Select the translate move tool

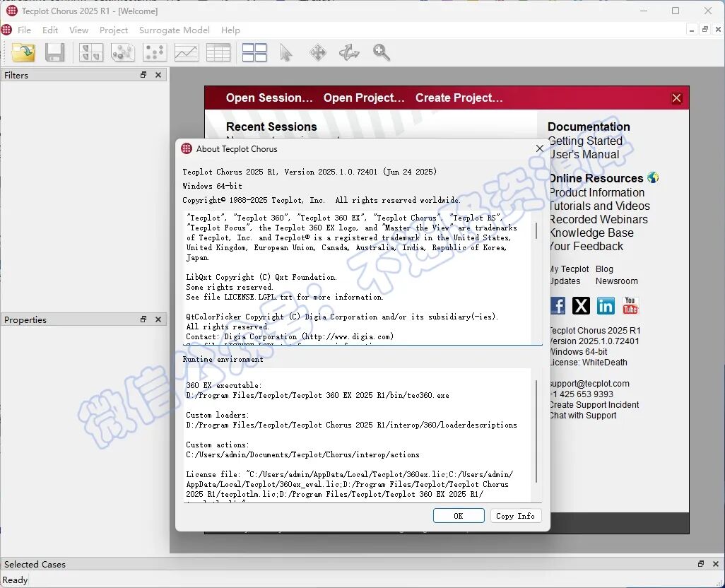coord(318,52)
